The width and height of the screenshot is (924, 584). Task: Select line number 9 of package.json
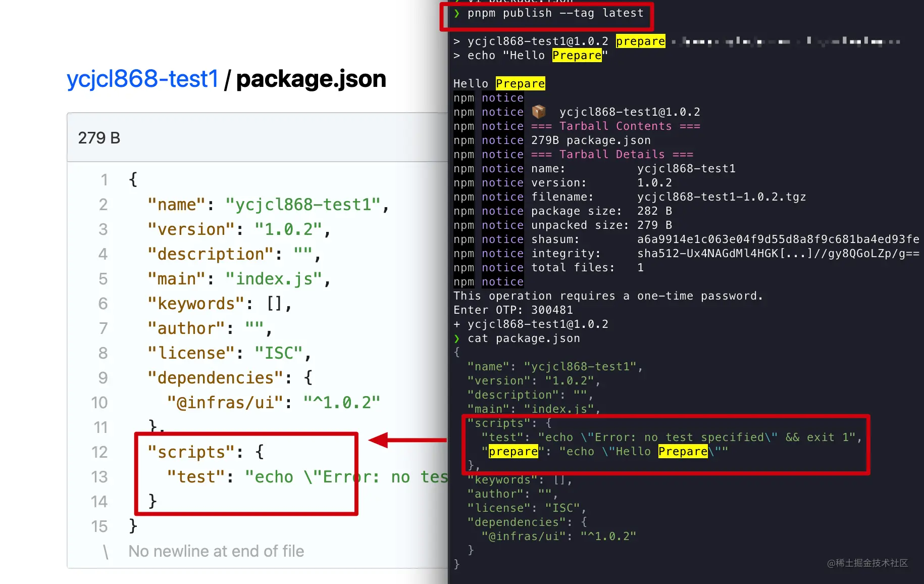pos(103,378)
